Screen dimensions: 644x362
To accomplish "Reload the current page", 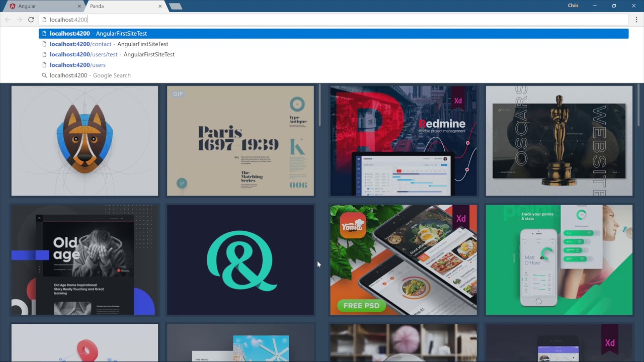I will (x=31, y=20).
